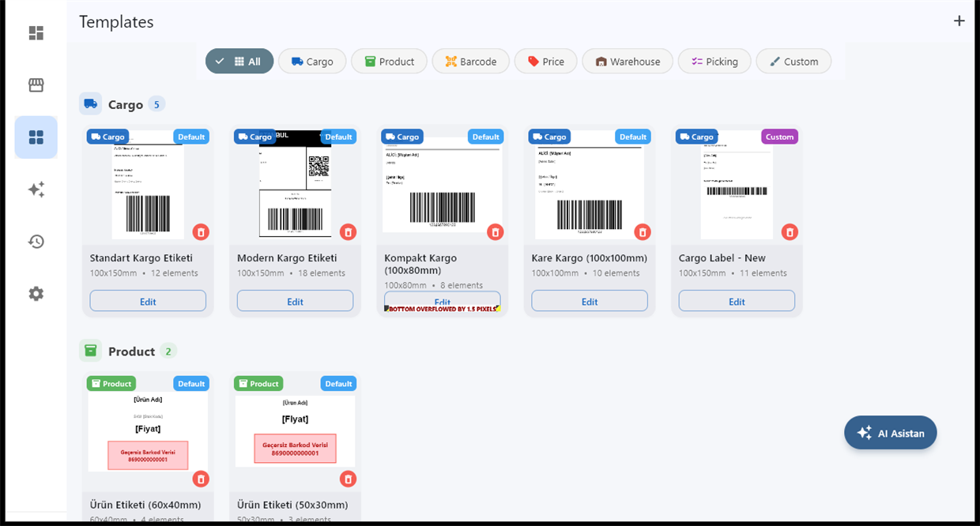Open the AI sparkle icon in sidebar
Image resolution: width=980 pixels, height=526 pixels.
[36, 190]
